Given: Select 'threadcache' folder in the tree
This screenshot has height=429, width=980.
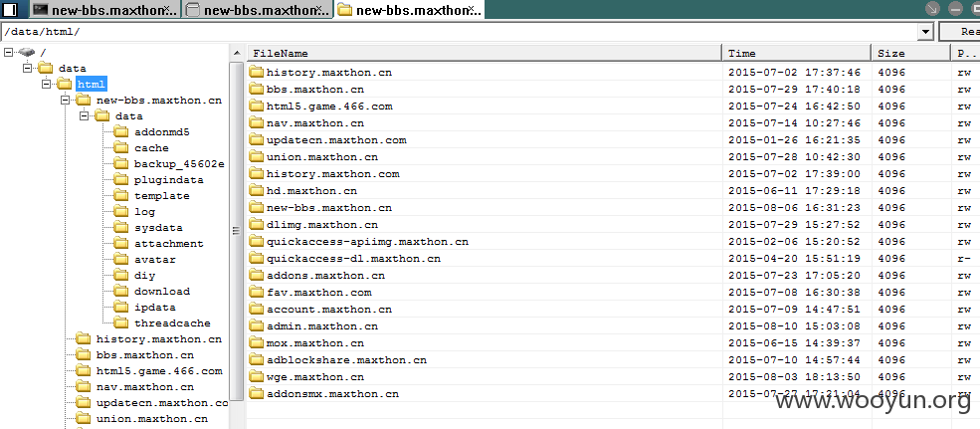Looking at the screenshot, I should pos(172,323).
